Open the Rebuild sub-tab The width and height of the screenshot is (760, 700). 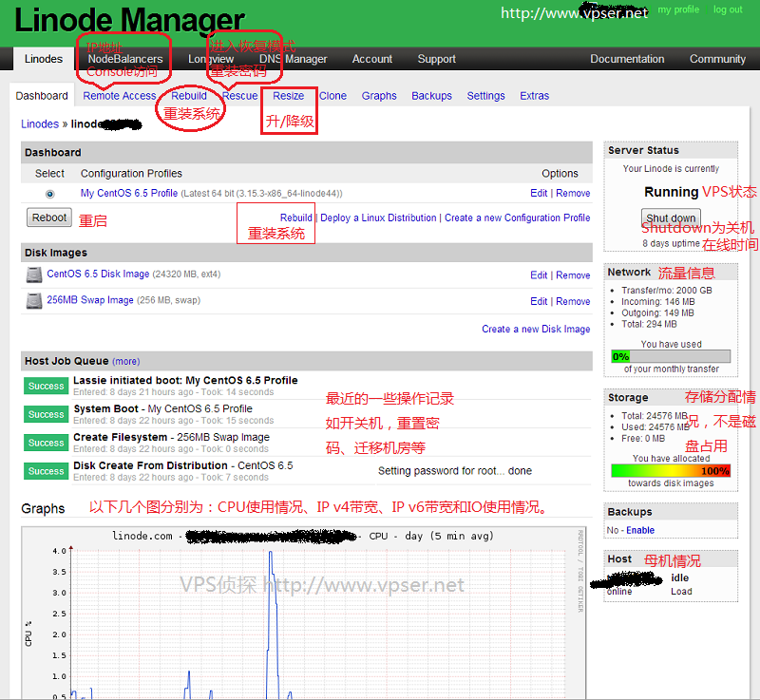click(189, 96)
